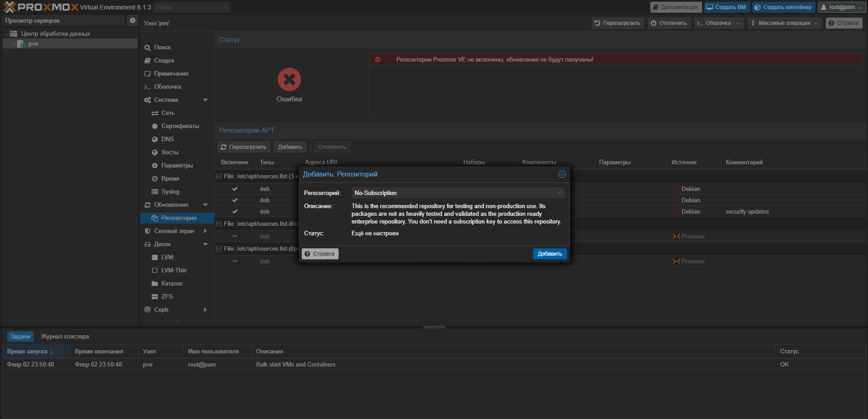Collapse Диски section arrow
Image resolution: width=868 pixels, height=419 pixels.
205,244
